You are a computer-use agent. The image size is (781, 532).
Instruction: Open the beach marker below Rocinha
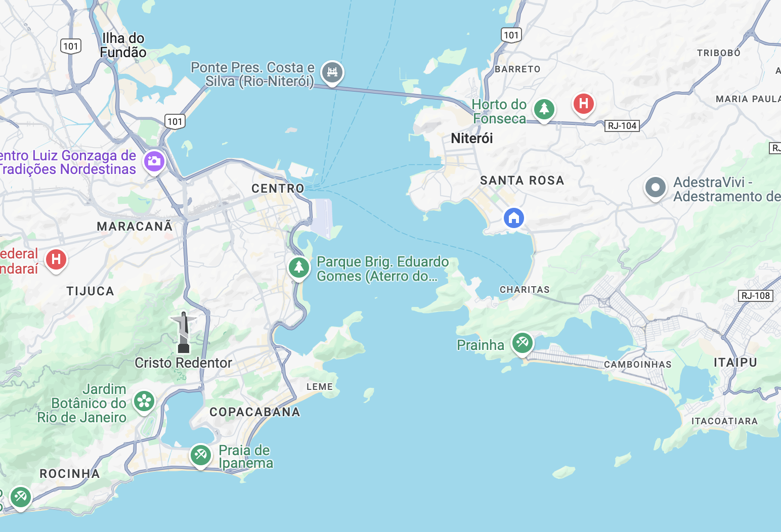20,498
